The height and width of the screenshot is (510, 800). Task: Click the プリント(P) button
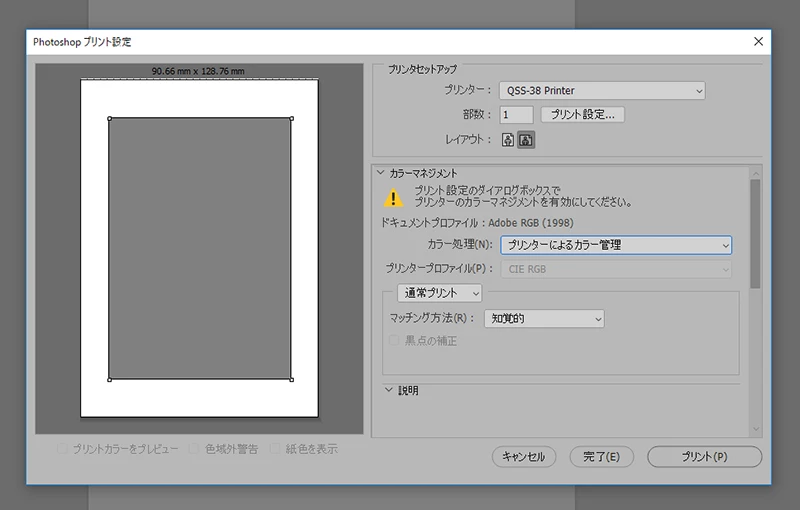pos(705,456)
